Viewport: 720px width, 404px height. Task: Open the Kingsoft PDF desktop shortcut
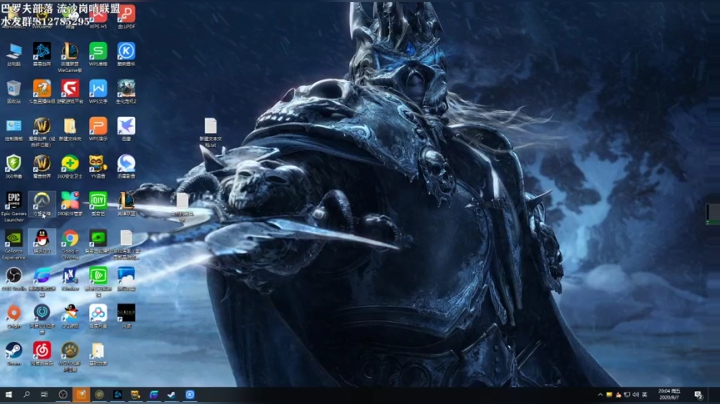[x=126, y=15]
